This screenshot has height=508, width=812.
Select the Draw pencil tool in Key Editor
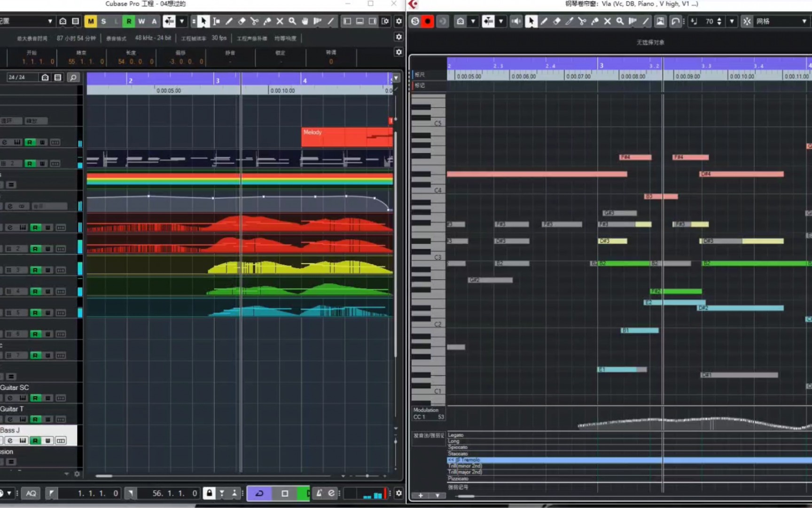[x=544, y=21]
